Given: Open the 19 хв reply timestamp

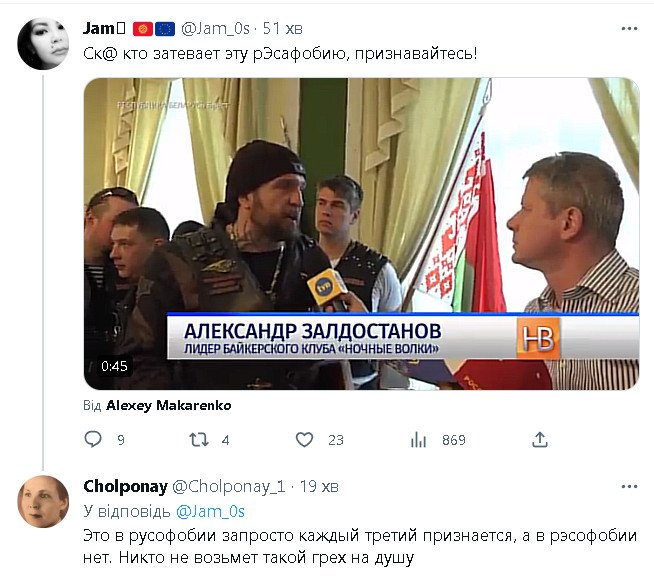Looking at the screenshot, I should tap(319, 486).
